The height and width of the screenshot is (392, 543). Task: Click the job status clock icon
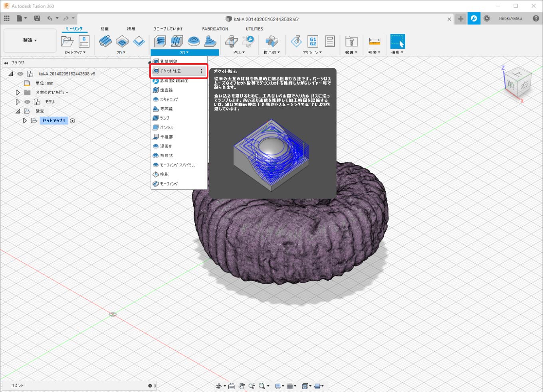487,18
